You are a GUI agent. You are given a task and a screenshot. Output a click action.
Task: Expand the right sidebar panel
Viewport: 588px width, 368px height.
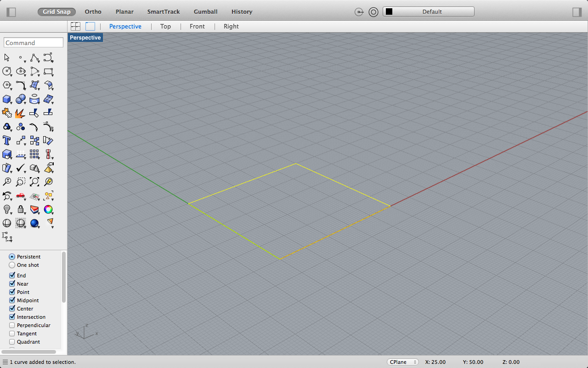pyautogui.click(x=577, y=12)
